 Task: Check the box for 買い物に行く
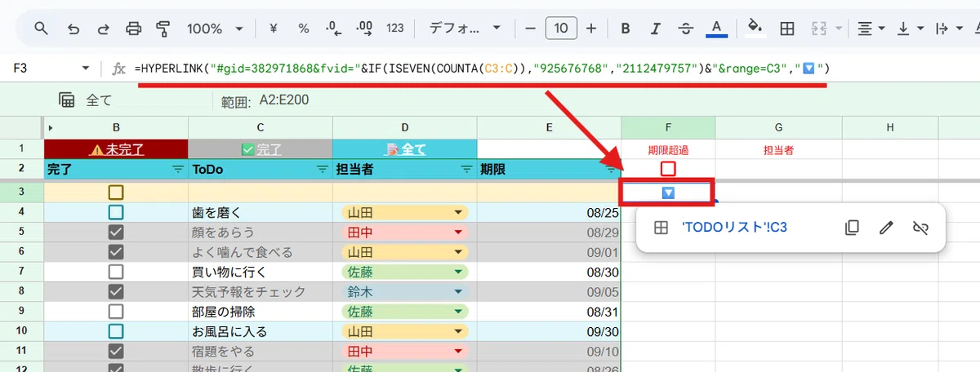pyautogui.click(x=116, y=272)
